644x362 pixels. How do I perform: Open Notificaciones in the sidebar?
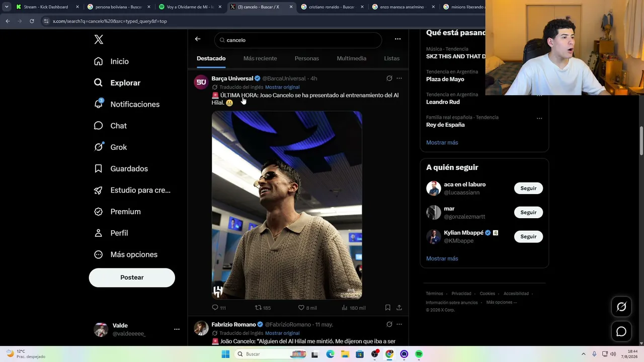(x=126, y=104)
